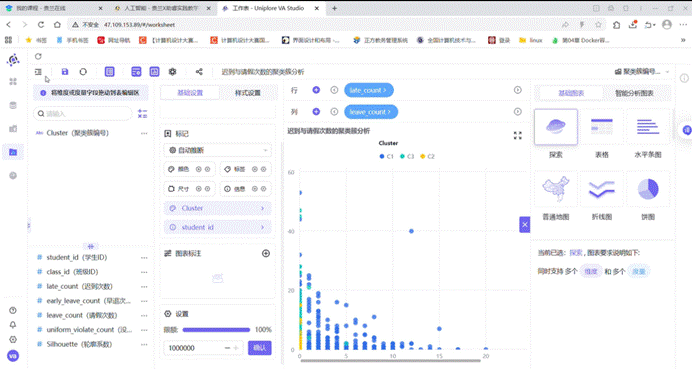The image size is (692, 369).
Task: Click the purple confirm button beside 1000000
Action: [x=260, y=348]
